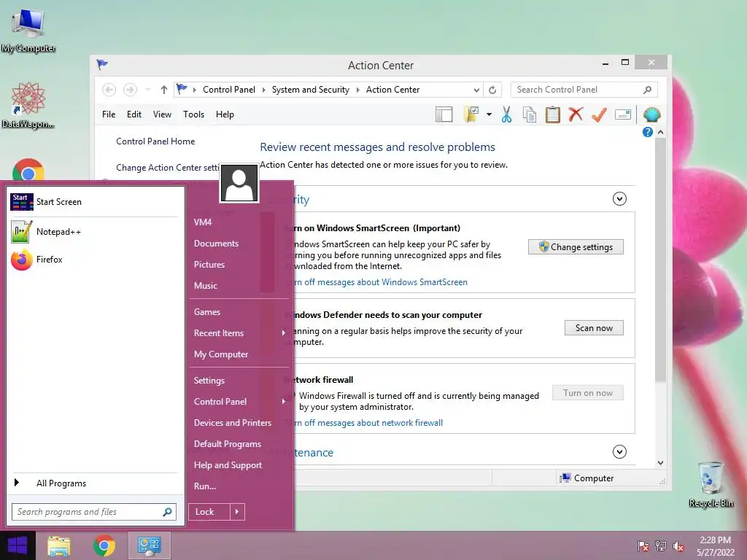Click the blue Help question mark icon
This screenshot has width=747, height=560.
[x=648, y=132]
